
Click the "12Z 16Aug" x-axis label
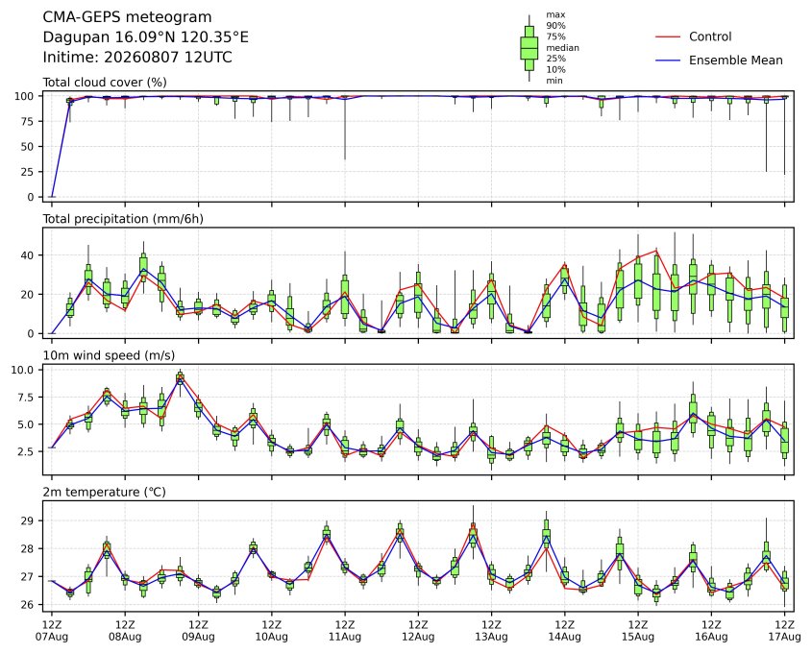(x=711, y=631)
